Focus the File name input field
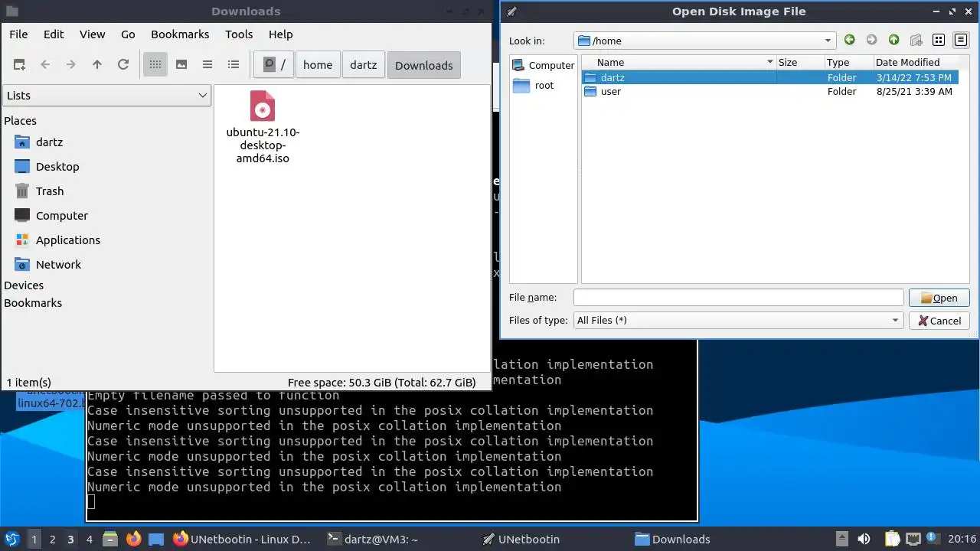 (739, 298)
